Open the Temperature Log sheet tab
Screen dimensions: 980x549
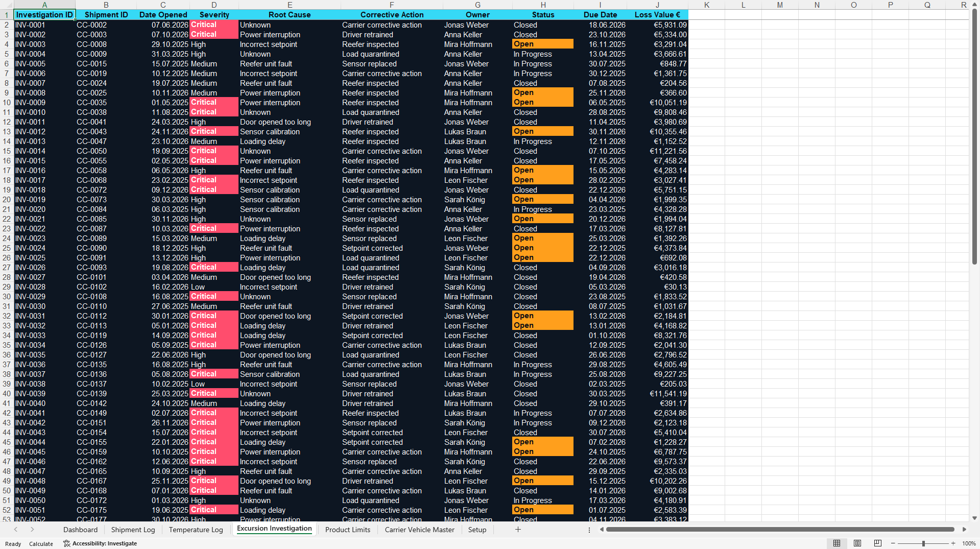pos(196,530)
